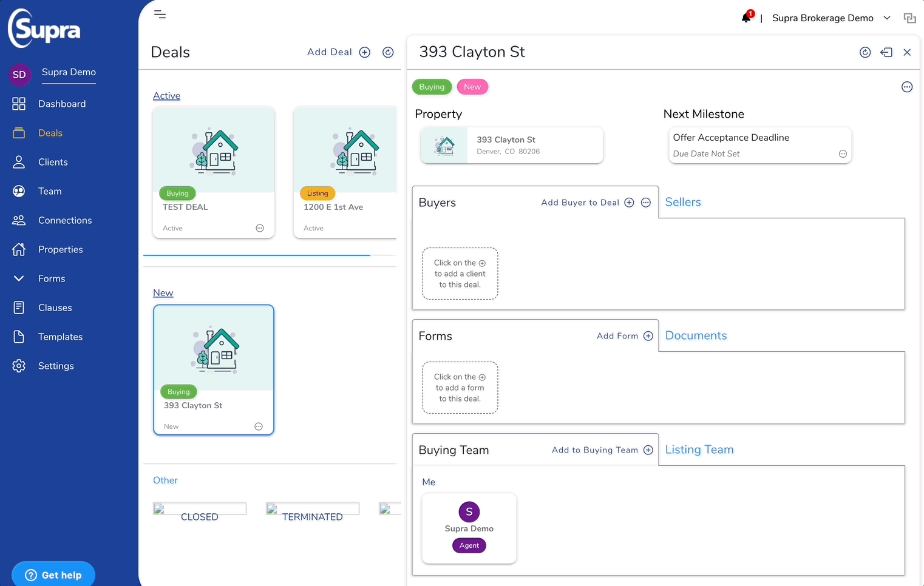Open TEST DEAL card options menu
The width and height of the screenshot is (924, 586).
[x=260, y=228]
